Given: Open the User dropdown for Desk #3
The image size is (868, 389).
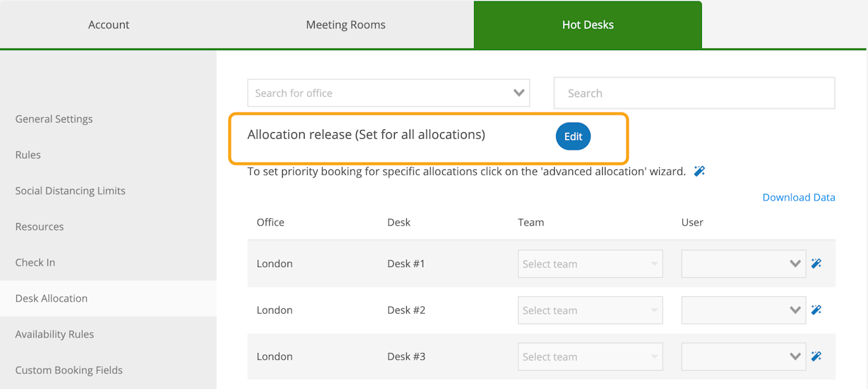Looking at the screenshot, I should pyautogui.click(x=744, y=356).
